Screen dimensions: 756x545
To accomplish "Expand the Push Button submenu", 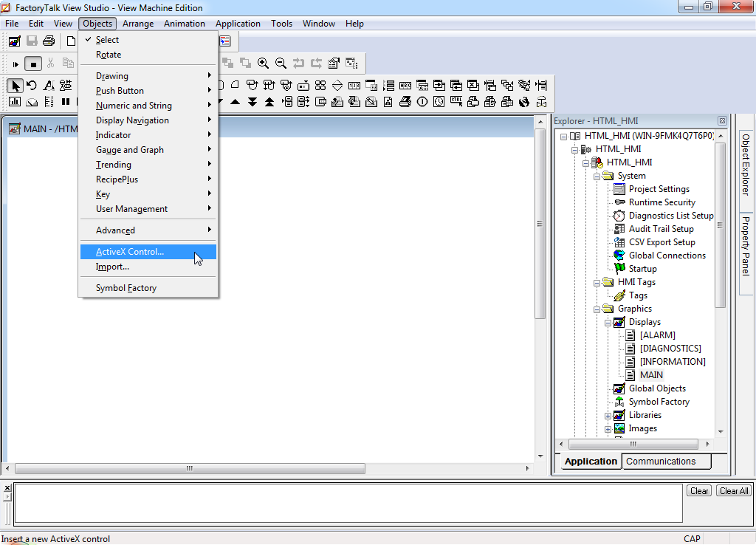I will pos(148,91).
